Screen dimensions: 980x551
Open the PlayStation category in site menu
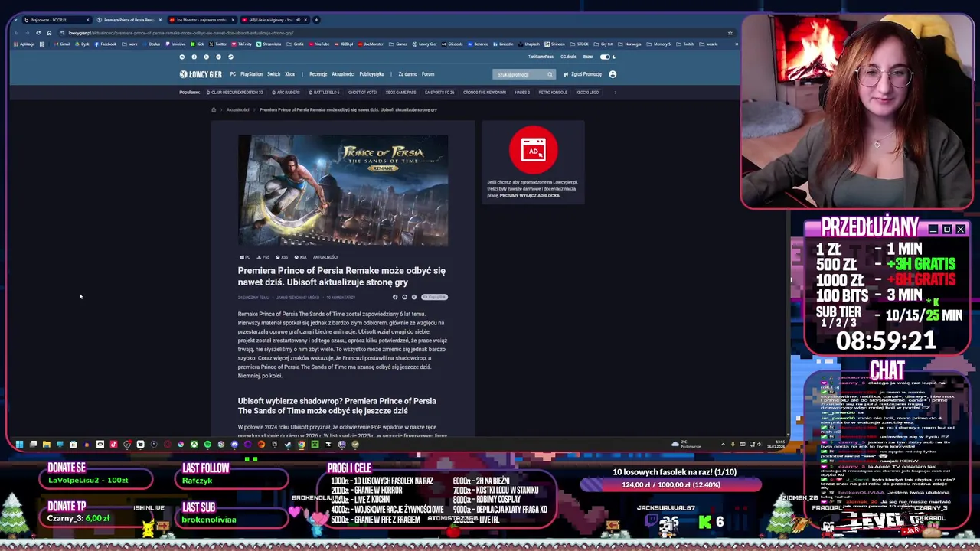[251, 74]
